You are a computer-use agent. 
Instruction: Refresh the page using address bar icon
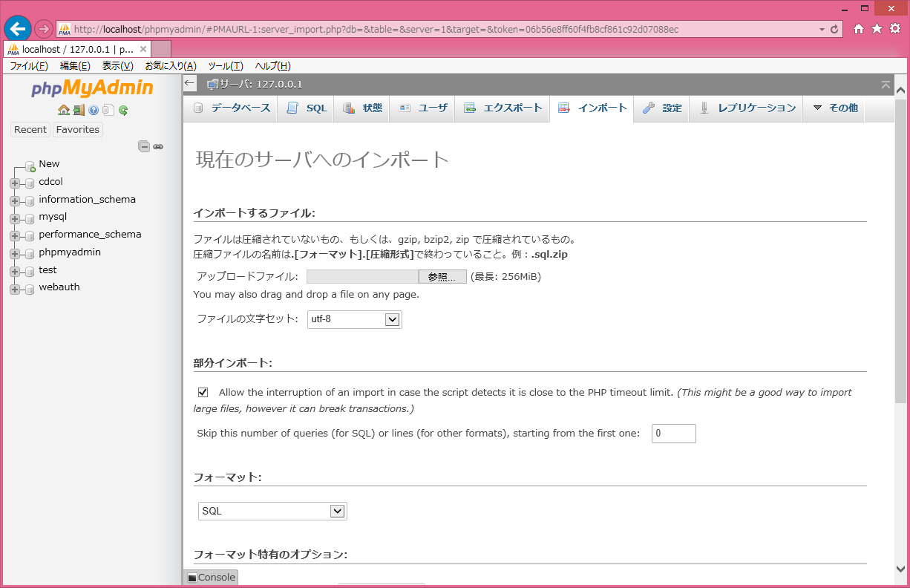pyautogui.click(x=834, y=30)
